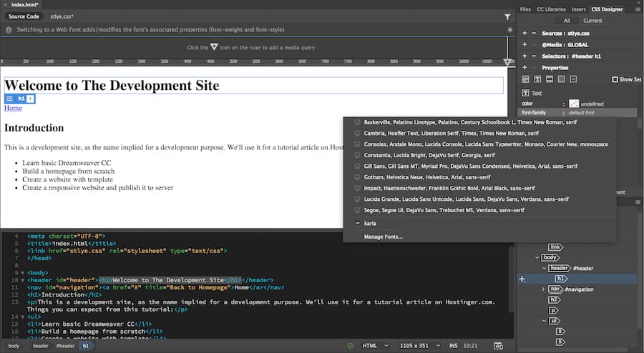Expand the nav #navigation node
The width and height of the screenshot is (644, 353).
click(543, 289)
